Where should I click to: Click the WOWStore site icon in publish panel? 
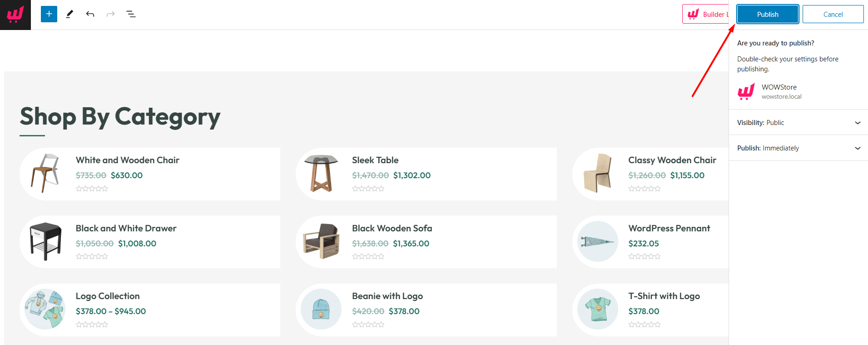(746, 91)
